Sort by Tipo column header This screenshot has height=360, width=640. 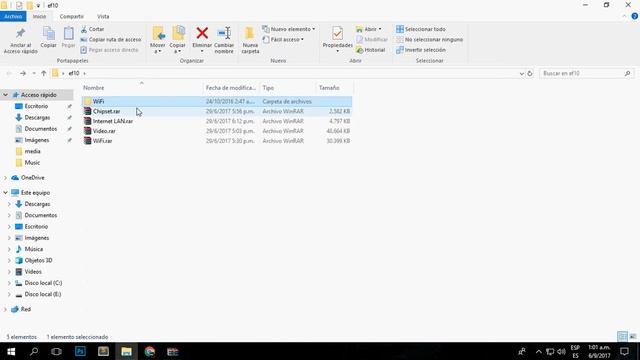(x=288, y=88)
